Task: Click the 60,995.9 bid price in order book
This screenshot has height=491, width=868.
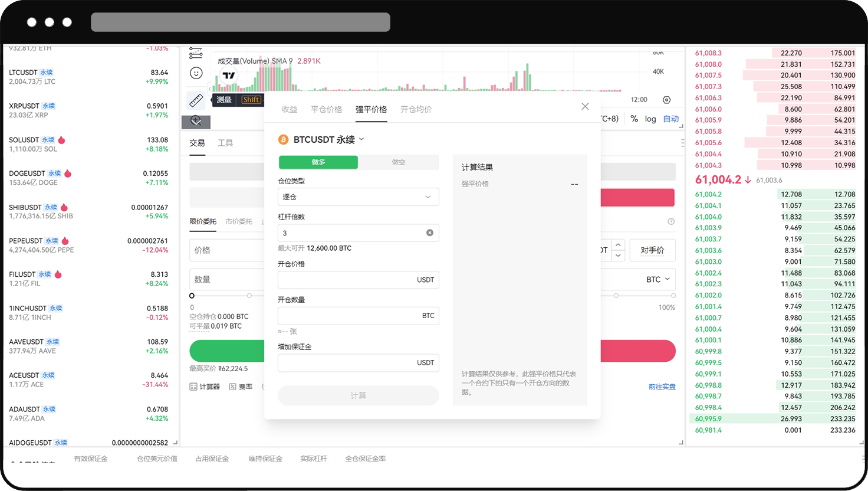Action: [x=708, y=419]
